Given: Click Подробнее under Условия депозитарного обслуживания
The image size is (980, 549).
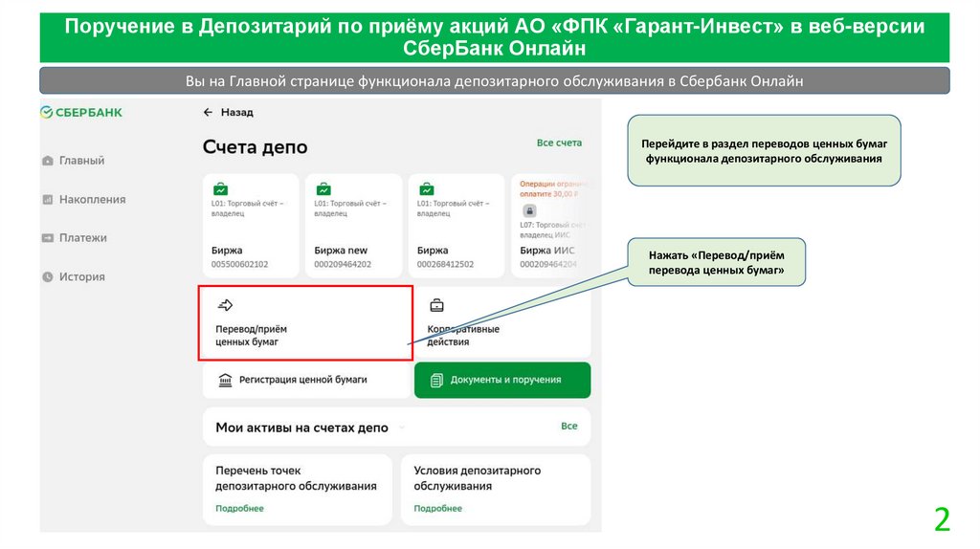Looking at the screenshot, I should point(437,509).
